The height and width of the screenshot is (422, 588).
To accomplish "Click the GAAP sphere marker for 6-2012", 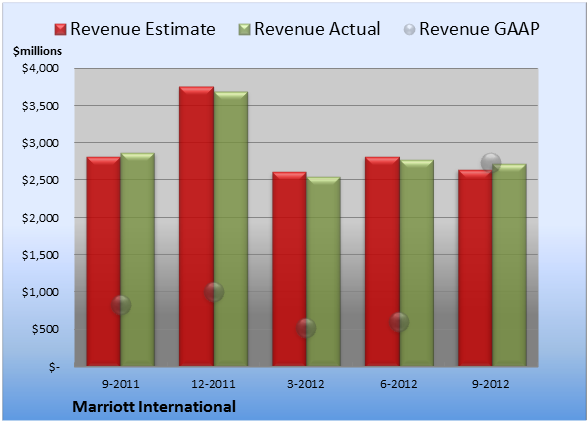I will point(399,322).
